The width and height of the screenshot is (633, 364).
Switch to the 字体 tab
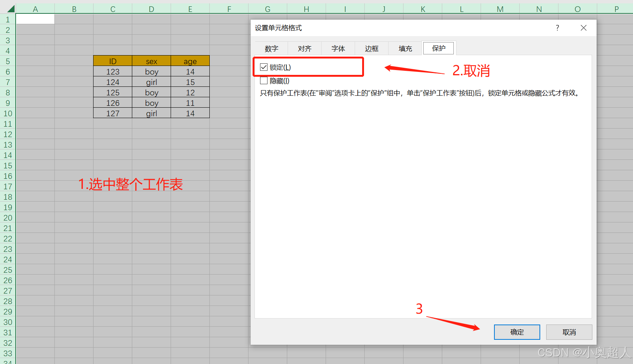click(338, 48)
